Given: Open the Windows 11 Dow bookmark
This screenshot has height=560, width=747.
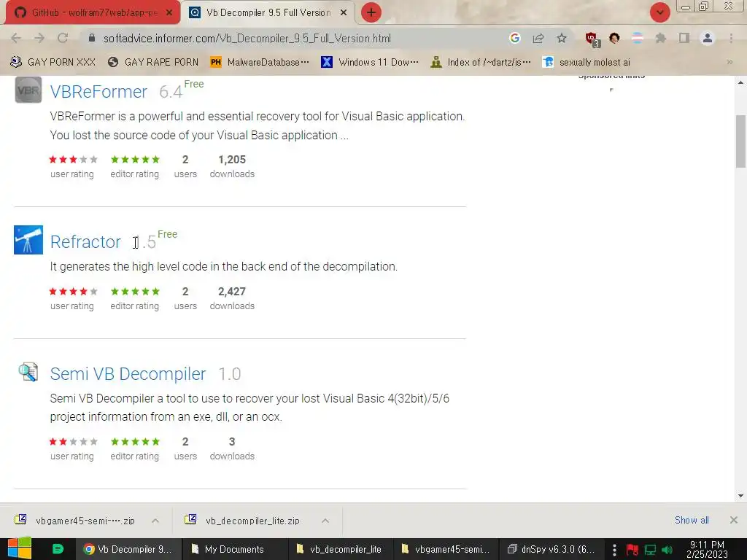Looking at the screenshot, I should coord(370,62).
